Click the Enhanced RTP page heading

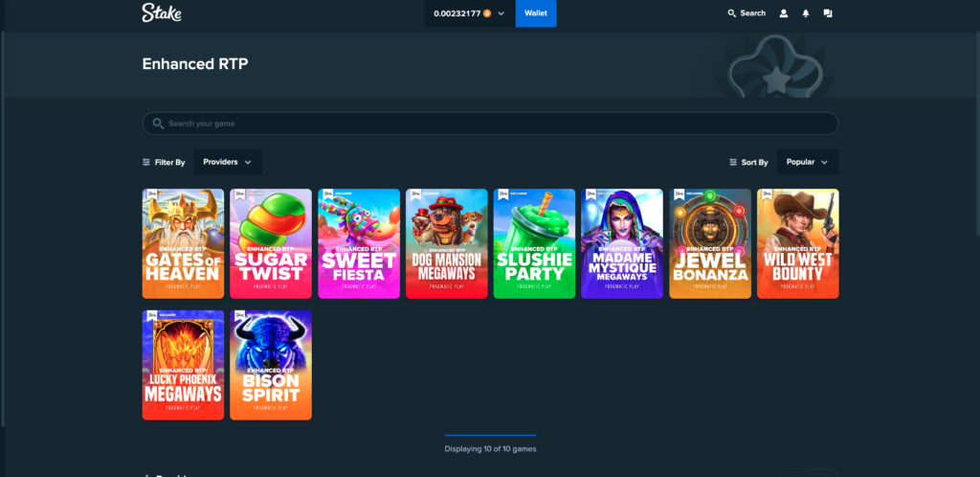(195, 64)
